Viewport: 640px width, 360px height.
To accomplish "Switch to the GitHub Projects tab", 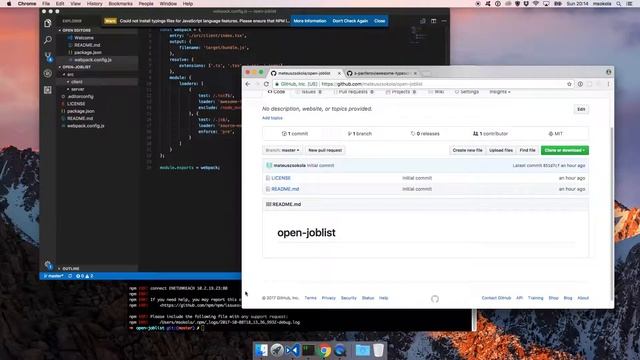I will point(401,92).
